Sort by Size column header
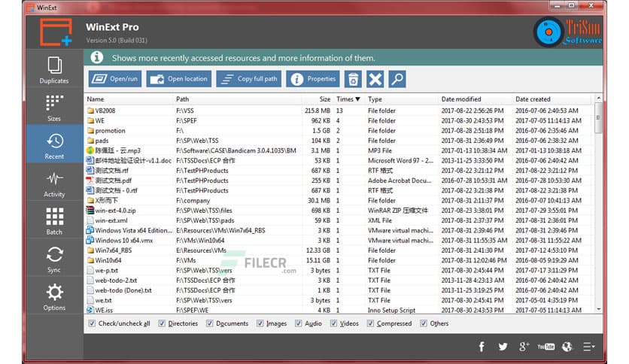629x364 pixels. click(318, 99)
